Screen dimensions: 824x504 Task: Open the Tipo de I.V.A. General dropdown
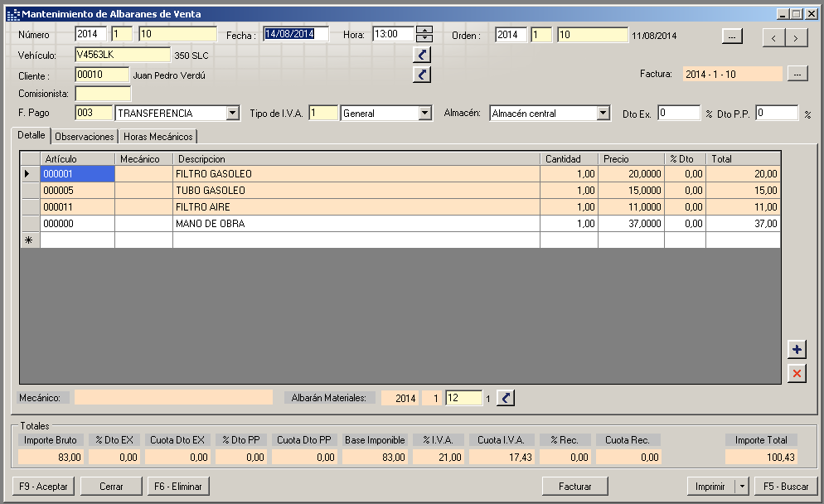tap(425, 113)
